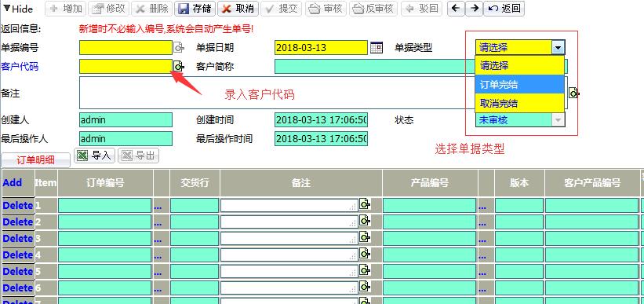
Task: Open 订单编号 lookup ellipsis in row 2
Action: [x=158, y=224]
